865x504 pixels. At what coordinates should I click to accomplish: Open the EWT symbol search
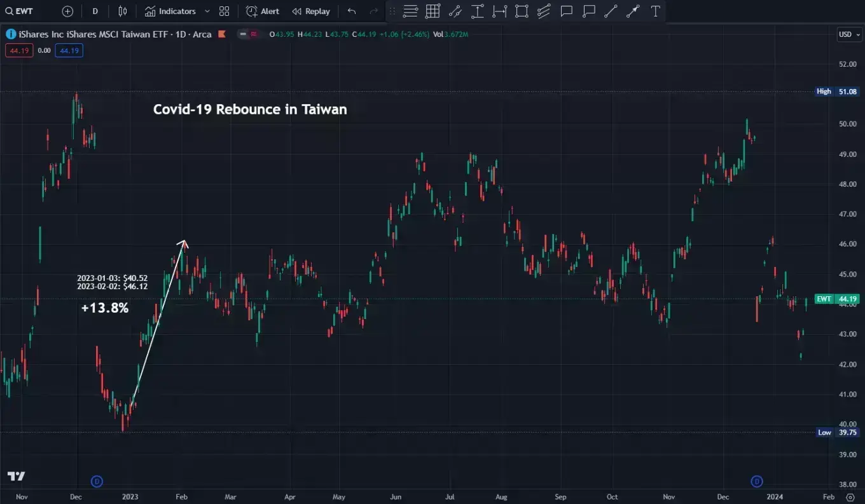(19, 11)
